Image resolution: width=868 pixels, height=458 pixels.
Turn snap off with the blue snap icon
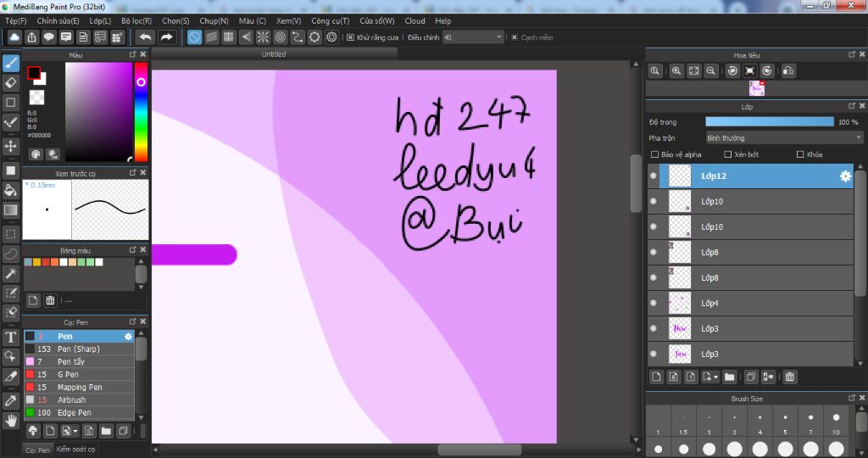click(194, 37)
